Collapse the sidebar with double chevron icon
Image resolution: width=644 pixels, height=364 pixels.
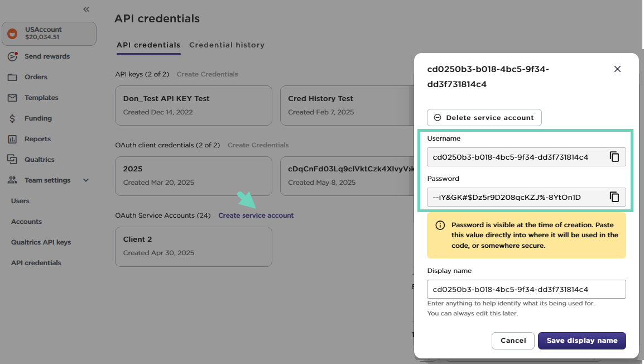pyautogui.click(x=86, y=9)
